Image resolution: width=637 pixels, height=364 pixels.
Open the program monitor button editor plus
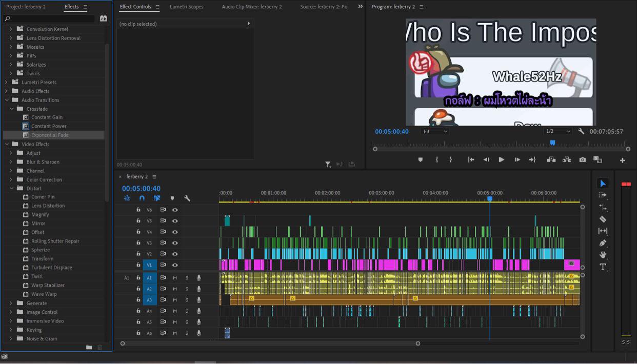coord(623,160)
